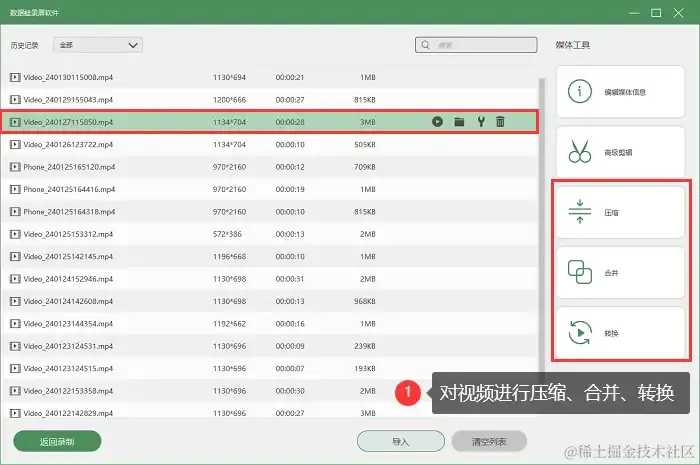The height and width of the screenshot is (465, 700).
Task: Click file icon beside Video_240126123722.mp4
Action: point(15,145)
